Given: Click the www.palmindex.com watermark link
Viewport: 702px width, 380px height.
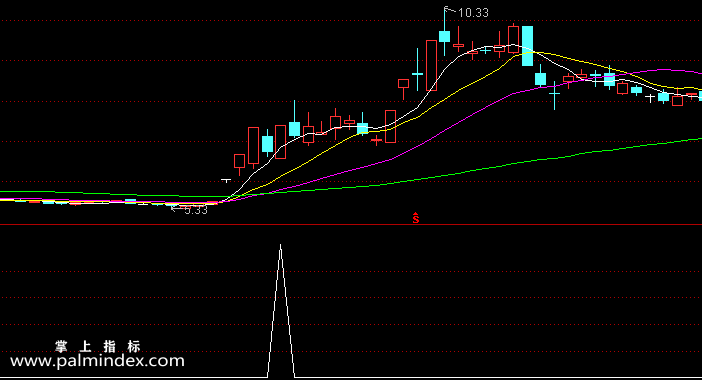Looking at the screenshot, I should click(x=97, y=361).
